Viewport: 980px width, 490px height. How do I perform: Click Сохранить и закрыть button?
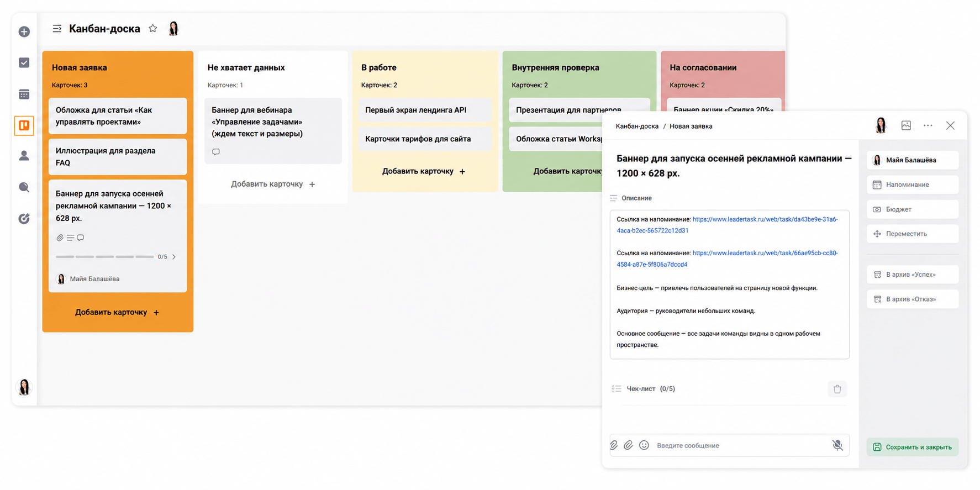point(913,447)
